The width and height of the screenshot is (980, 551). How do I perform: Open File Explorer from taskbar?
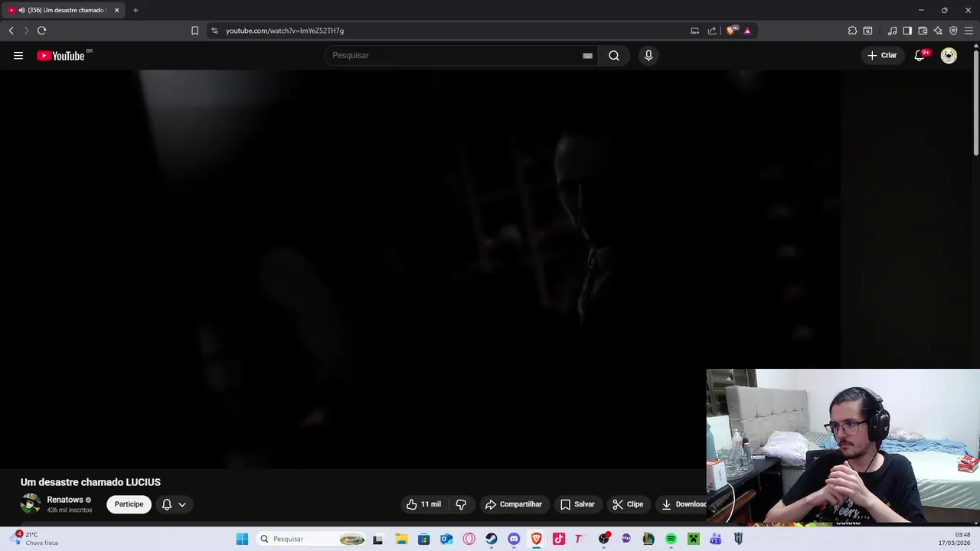[x=401, y=539]
